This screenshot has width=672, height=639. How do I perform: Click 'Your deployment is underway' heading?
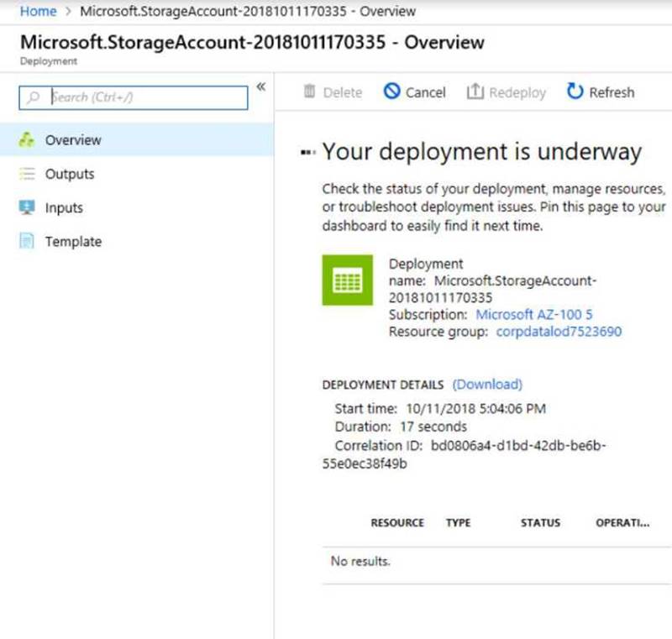[481, 152]
